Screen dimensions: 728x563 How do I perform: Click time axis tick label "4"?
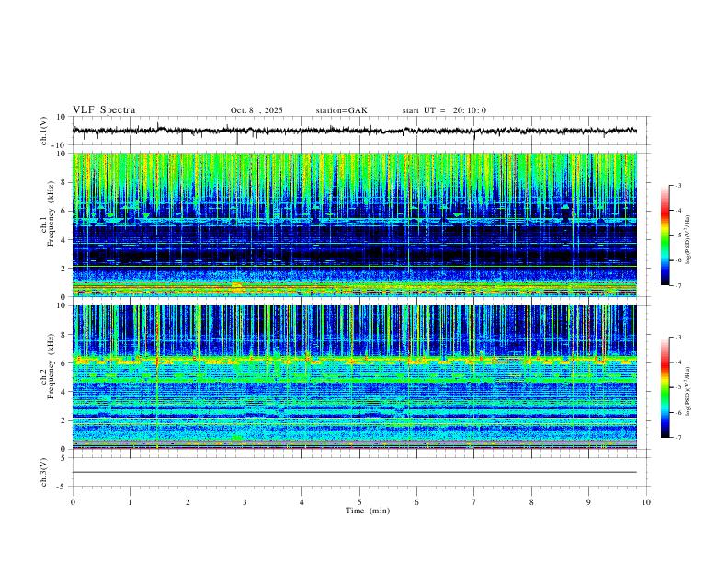[301, 502]
